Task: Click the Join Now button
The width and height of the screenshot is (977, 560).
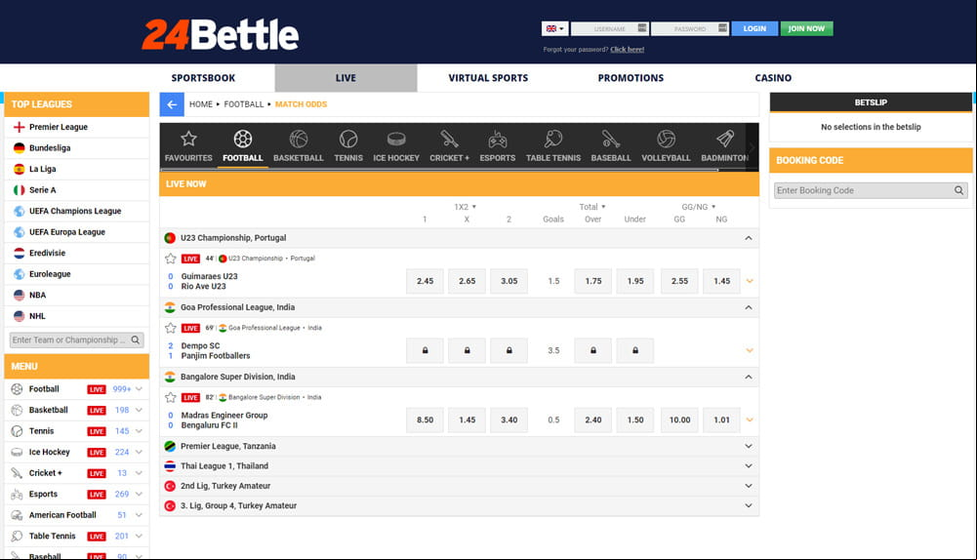Action: point(806,28)
